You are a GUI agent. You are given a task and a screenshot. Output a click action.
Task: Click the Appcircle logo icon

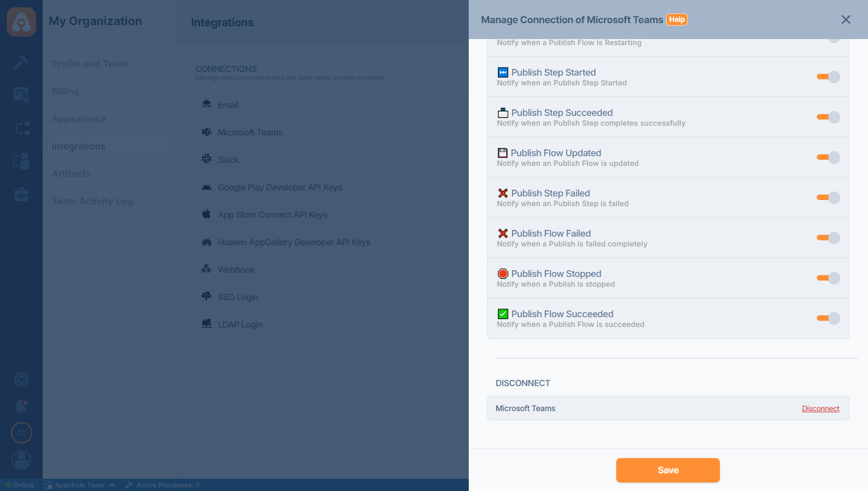coord(21,21)
